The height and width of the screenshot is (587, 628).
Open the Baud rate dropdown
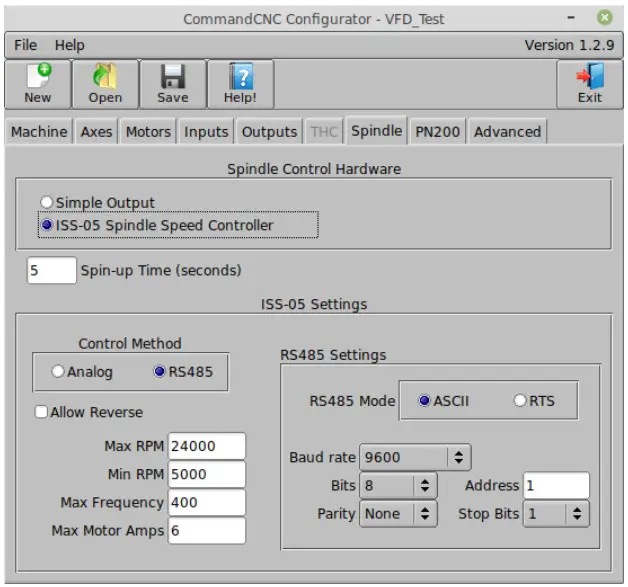(415, 457)
